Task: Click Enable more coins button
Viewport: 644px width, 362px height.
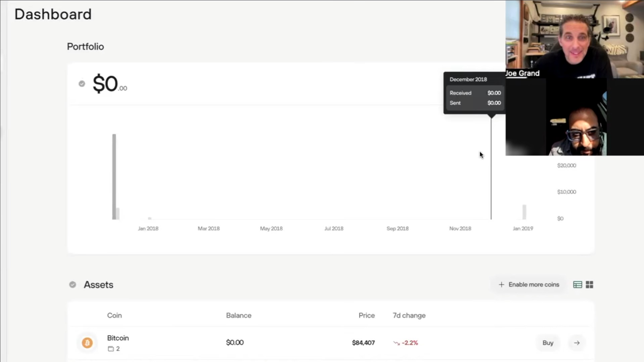Action: click(529, 285)
